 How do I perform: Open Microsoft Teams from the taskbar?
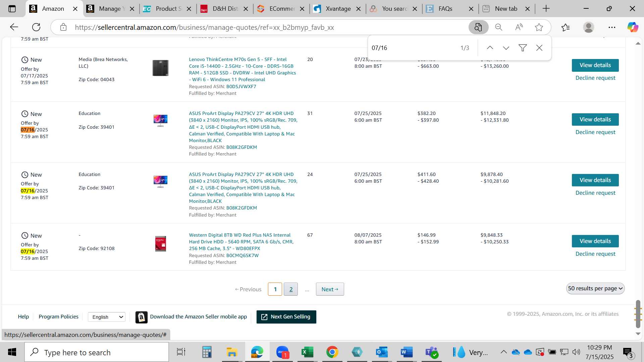pyautogui.click(x=432, y=352)
